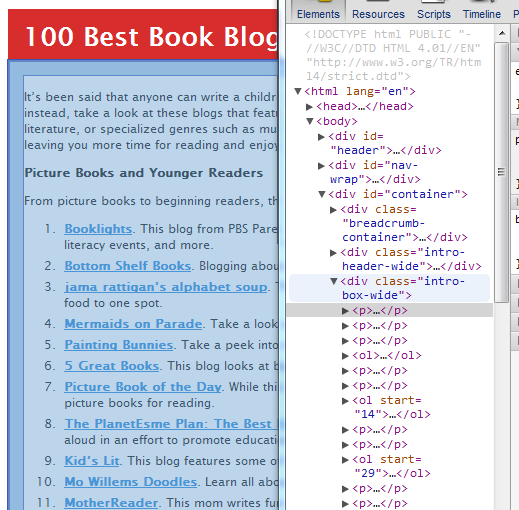
Task: Open jama rattigan's alphabet soup link
Action: pos(166,287)
